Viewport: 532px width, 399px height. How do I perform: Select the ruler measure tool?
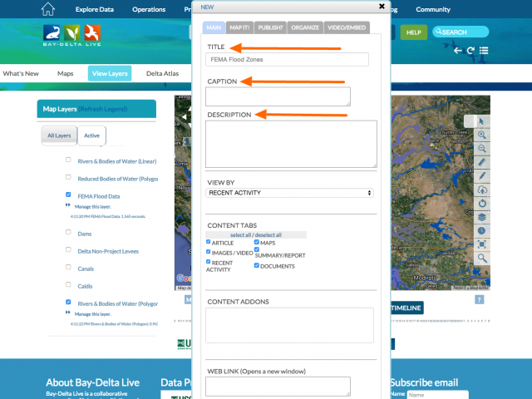click(x=482, y=162)
